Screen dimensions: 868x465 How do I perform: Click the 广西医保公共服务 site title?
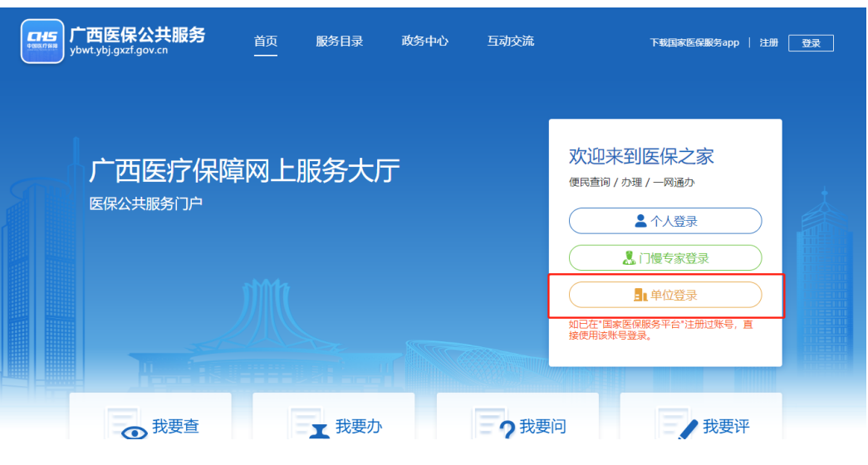[137, 35]
